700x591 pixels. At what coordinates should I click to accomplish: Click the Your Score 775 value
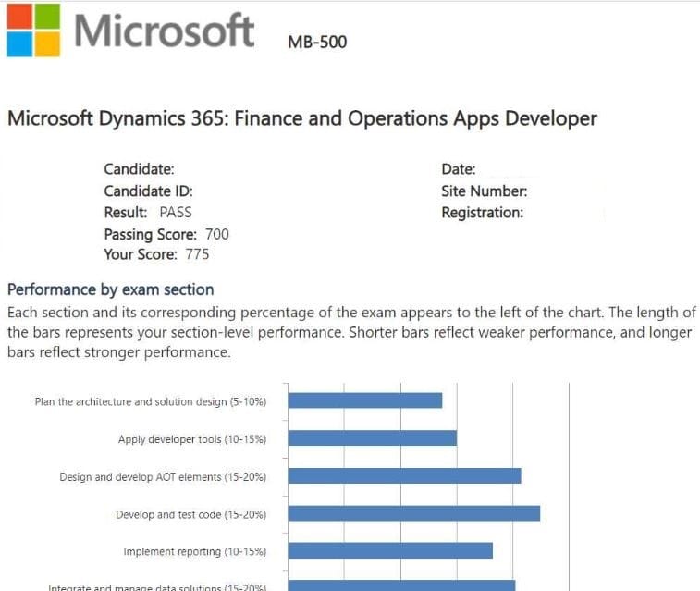click(x=197, y=254)
